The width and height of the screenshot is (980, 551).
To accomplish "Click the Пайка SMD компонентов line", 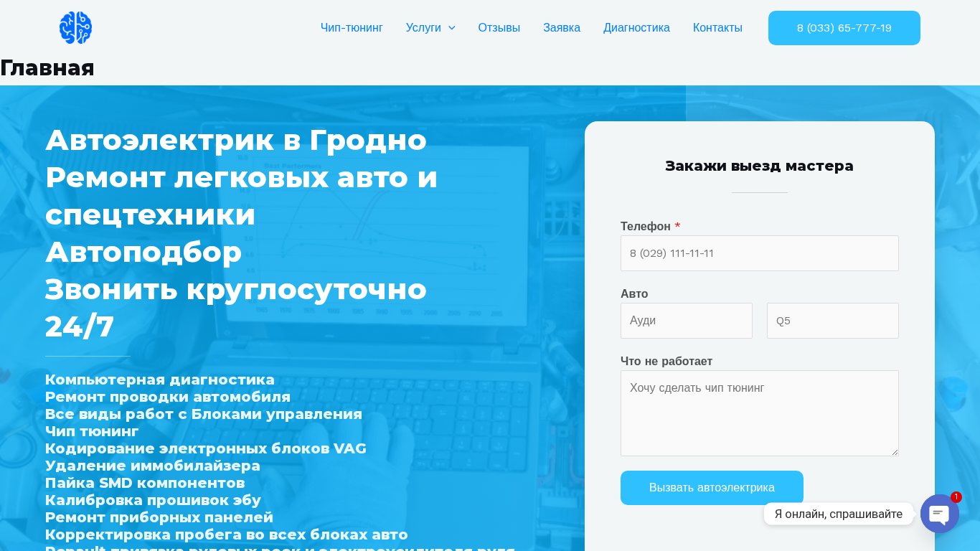I will [145, 483].
